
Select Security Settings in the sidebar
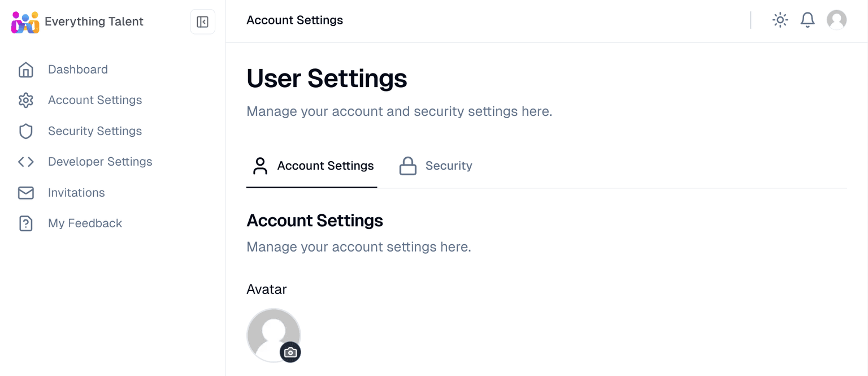click(x=95, y=131)
